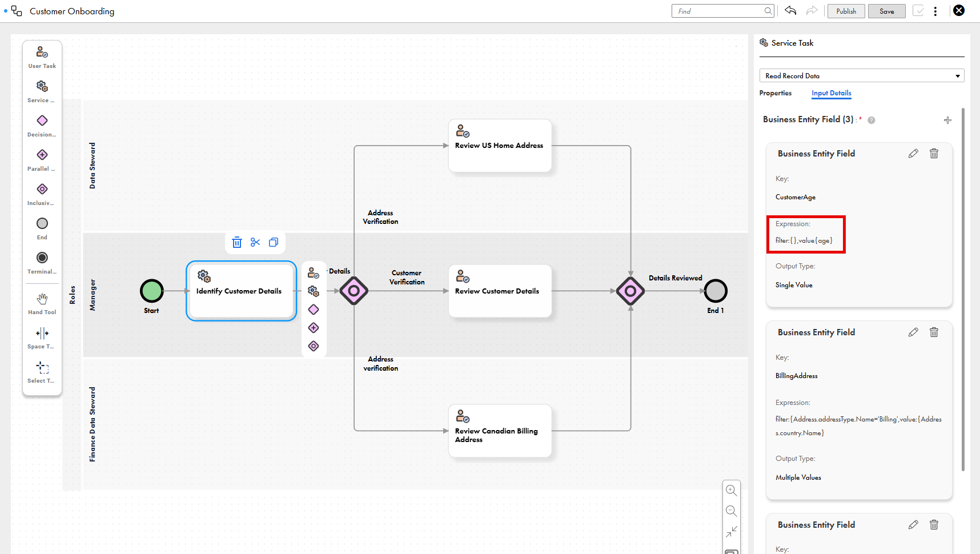Open the Read Record Data dropdown
Image resolution: width=980 pixels, height=554 pixels.
click(x=861, y=75)
